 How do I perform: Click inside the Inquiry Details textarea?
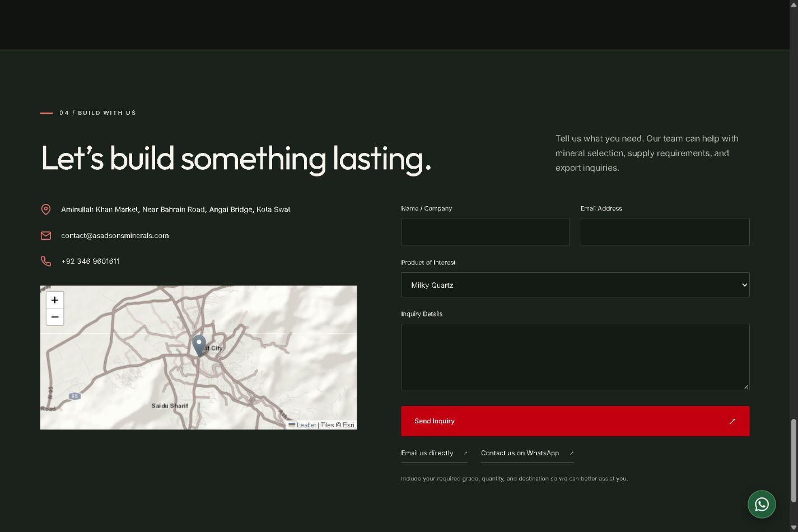(575, 357)
